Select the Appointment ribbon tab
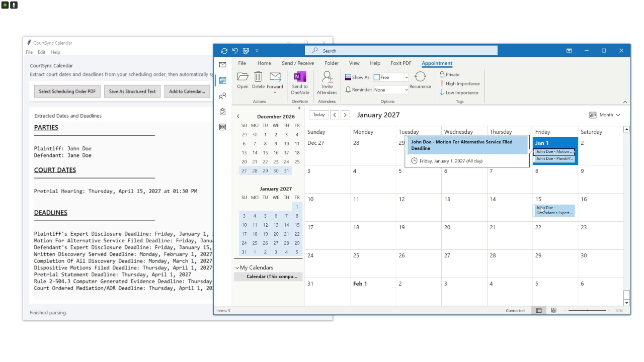This screenshot has height=362, width=644. pos(437,63)
